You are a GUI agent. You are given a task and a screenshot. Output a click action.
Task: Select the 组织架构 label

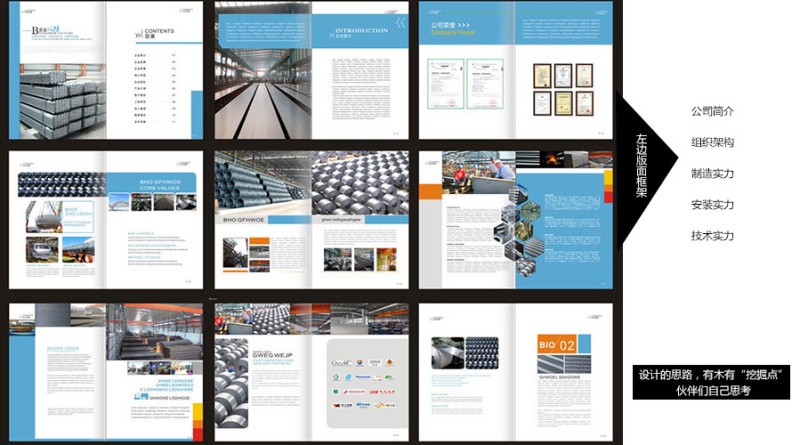click(712, 142)
